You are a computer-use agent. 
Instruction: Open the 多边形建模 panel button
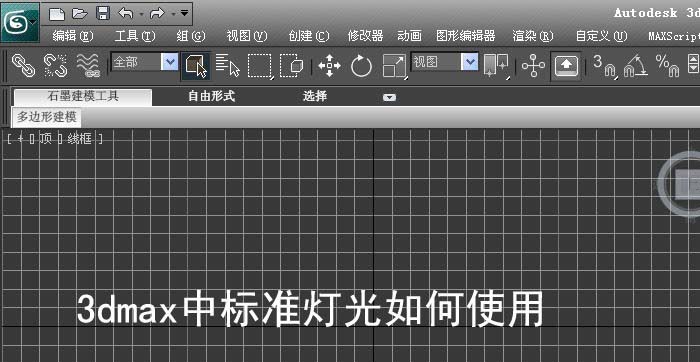46,117
